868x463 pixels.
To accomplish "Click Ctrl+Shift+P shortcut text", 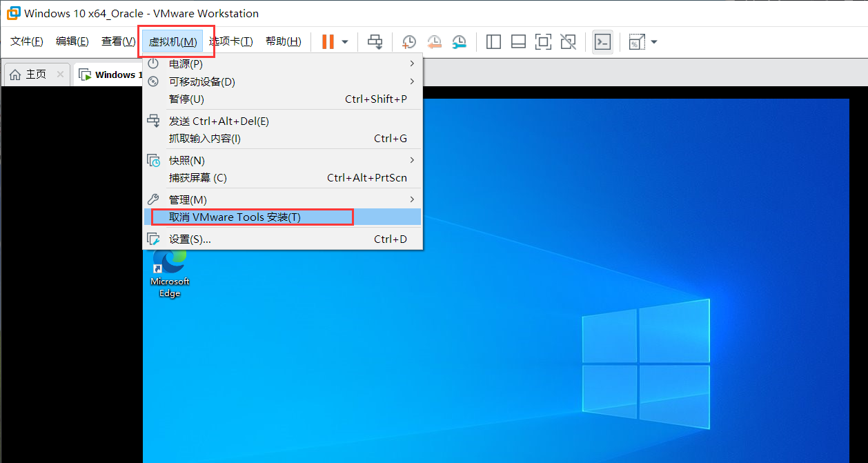I will point(376,99).
